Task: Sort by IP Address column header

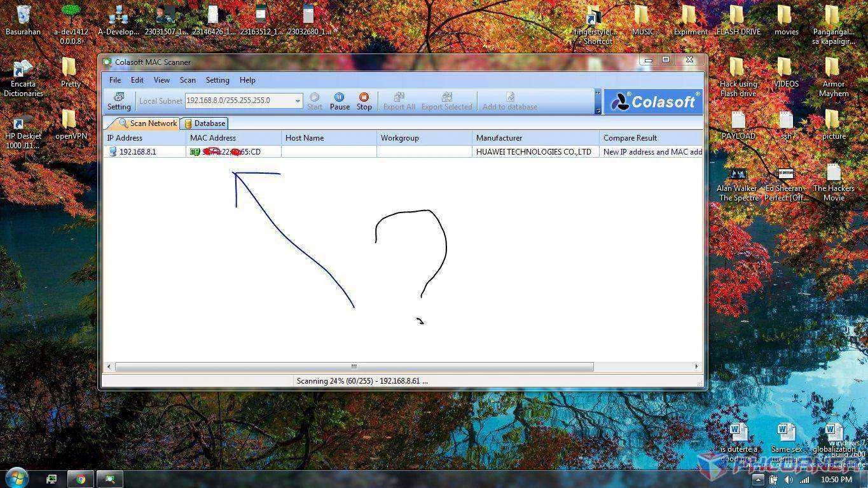Action: (144, 137)
